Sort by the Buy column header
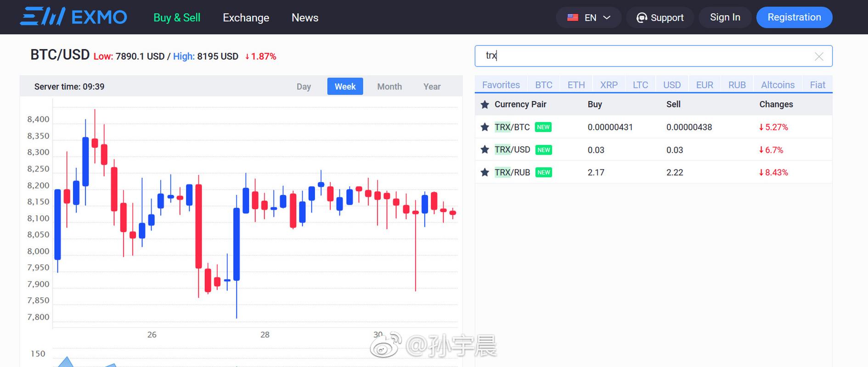Screen dimensions: 868x367 tap(595, 104)
